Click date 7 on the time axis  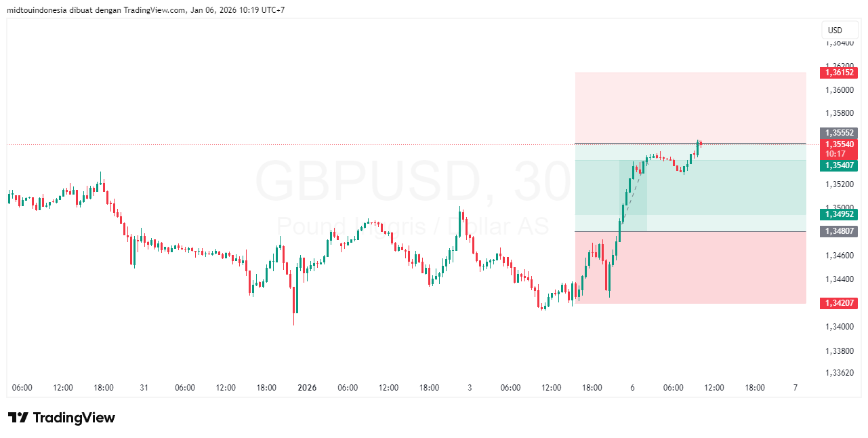795,388
